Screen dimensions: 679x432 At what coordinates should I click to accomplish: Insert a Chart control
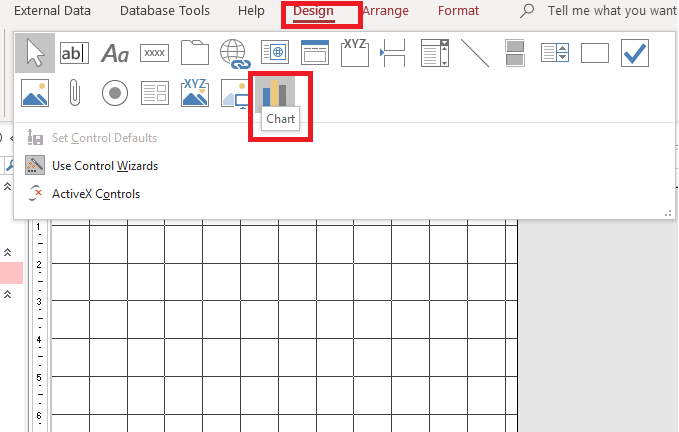[x=275, y=93]
